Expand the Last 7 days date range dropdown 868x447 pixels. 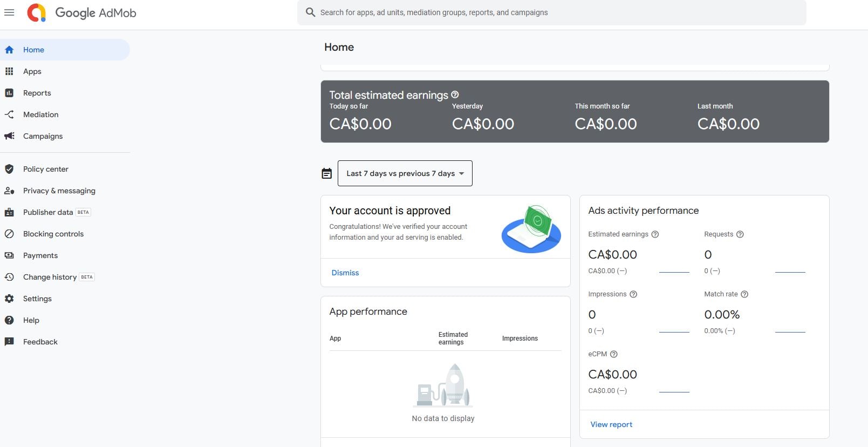[405, 173]
